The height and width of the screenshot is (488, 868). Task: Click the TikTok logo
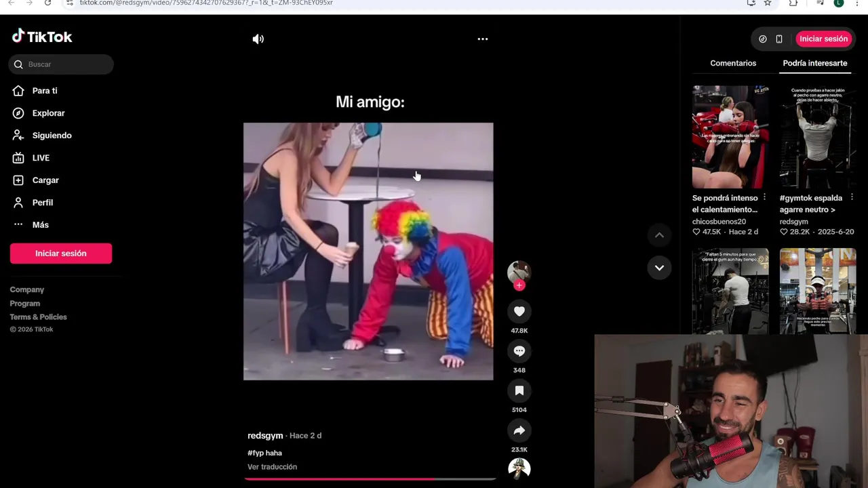(x=42, y=37)
